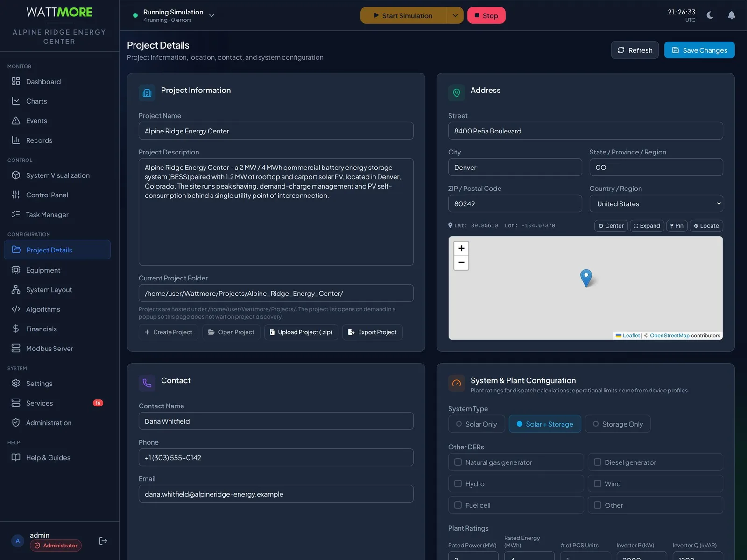Select Solar Only system type

[x=477, y=424]
